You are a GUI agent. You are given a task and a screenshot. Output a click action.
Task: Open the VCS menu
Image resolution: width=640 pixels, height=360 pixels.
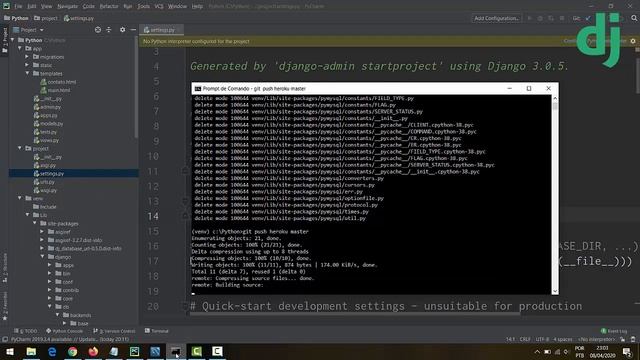(x=159, y=6)
